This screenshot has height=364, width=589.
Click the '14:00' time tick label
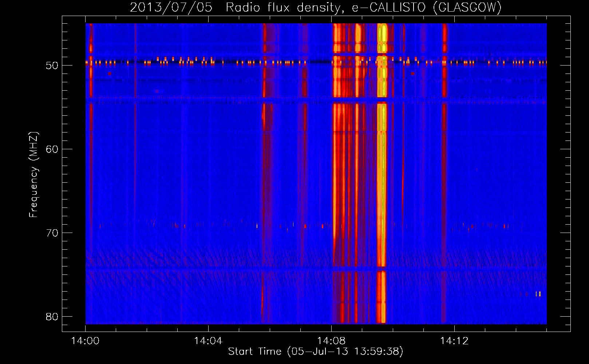86,341
